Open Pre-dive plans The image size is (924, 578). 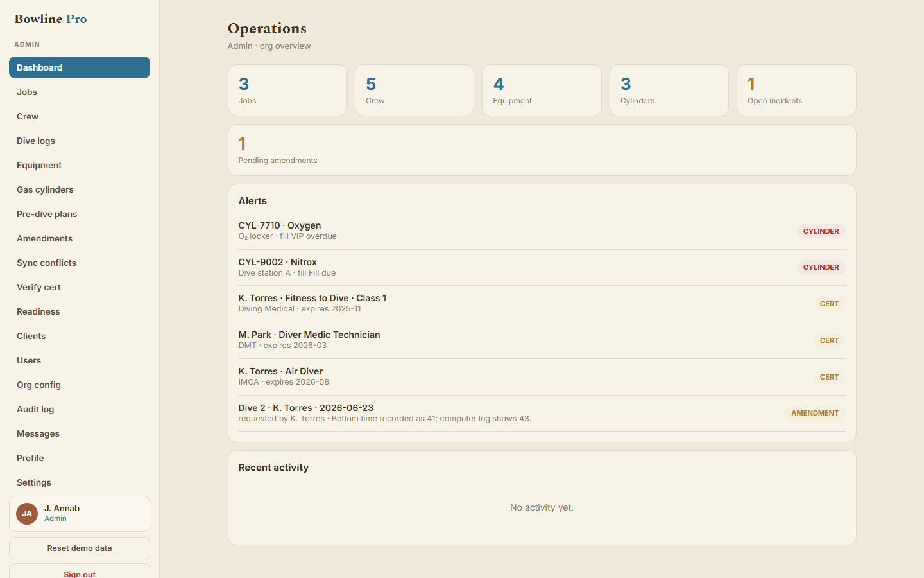pos(80,214)
